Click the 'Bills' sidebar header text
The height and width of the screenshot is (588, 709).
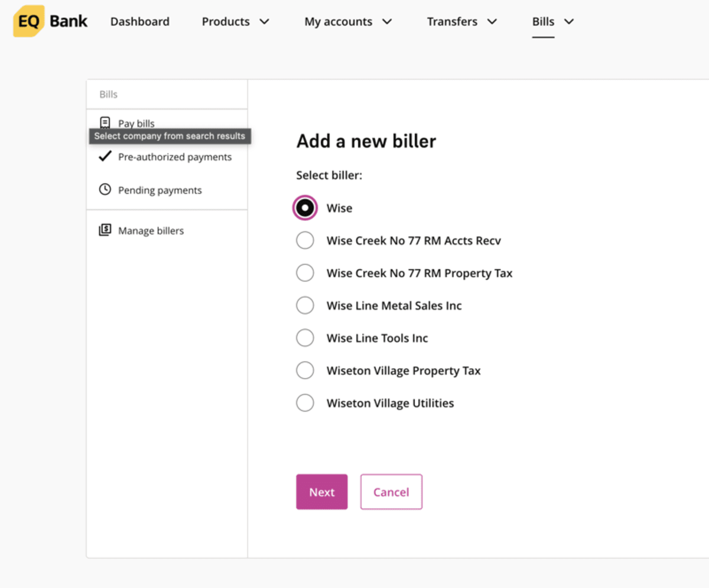point(109,94)
